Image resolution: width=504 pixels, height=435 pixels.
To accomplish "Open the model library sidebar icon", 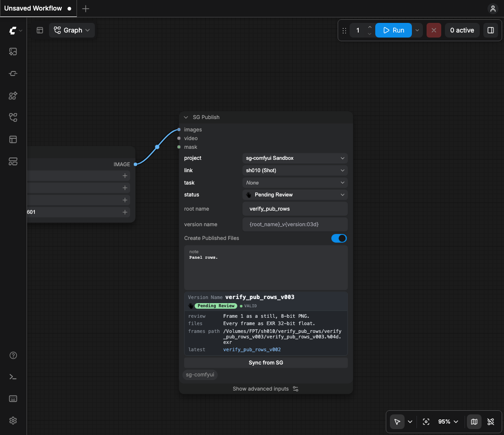I will [x=13, y=161].
